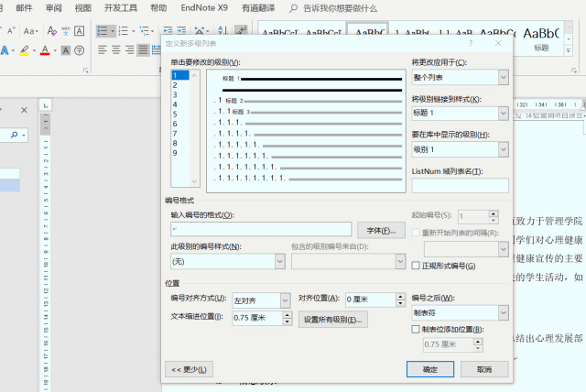The image size is (586, 392).
Task: Click the Align Right icon
Action: (x=129, y=49)
